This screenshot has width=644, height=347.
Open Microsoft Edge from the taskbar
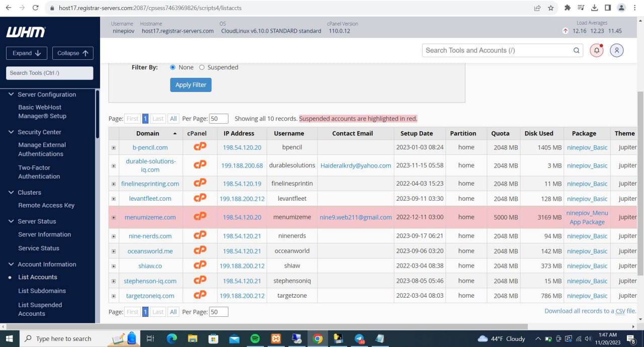pos(172,338)
